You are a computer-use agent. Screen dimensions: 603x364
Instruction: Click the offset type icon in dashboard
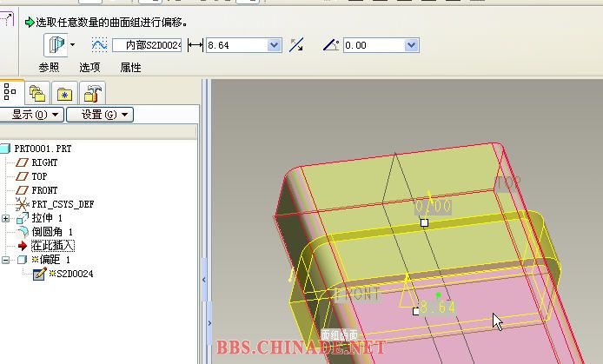click(58, 44)
